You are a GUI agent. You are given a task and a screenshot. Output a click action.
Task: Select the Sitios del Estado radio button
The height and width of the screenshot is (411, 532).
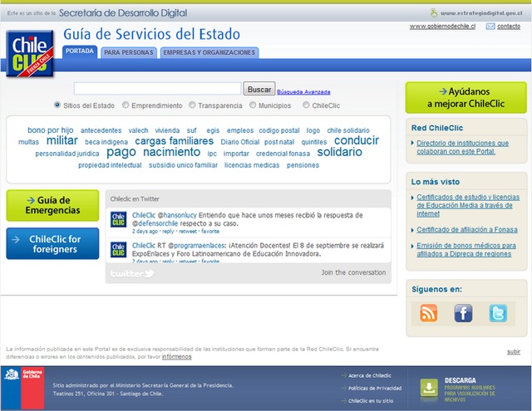click(57, 105)
